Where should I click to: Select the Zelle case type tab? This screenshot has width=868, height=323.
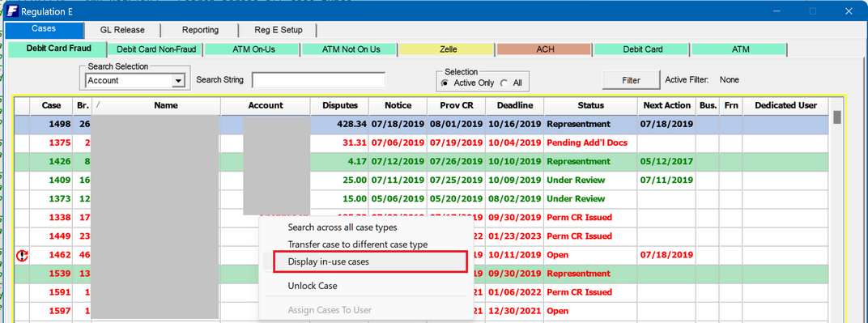448,49
